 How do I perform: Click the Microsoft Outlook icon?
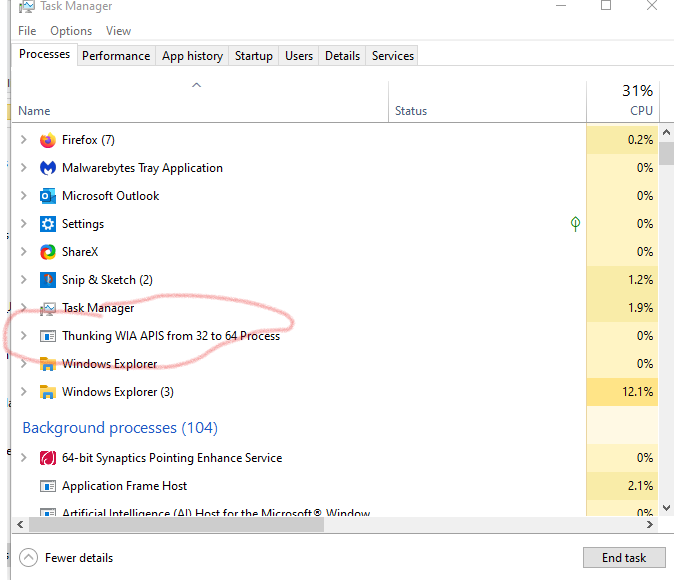(x=48, y=196)
